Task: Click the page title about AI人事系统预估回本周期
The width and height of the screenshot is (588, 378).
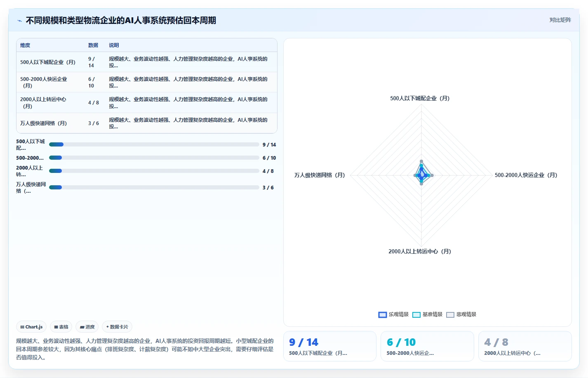Action: tap(121, 21)
